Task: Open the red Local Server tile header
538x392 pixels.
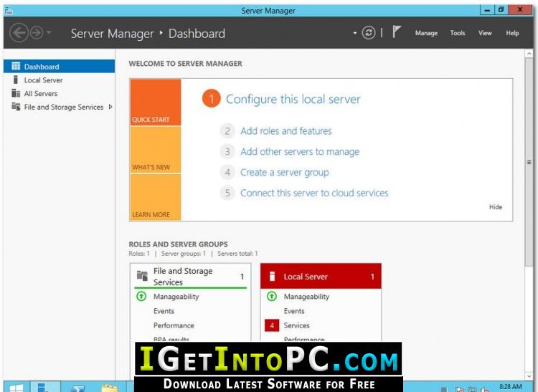Action: pos(321,276)
